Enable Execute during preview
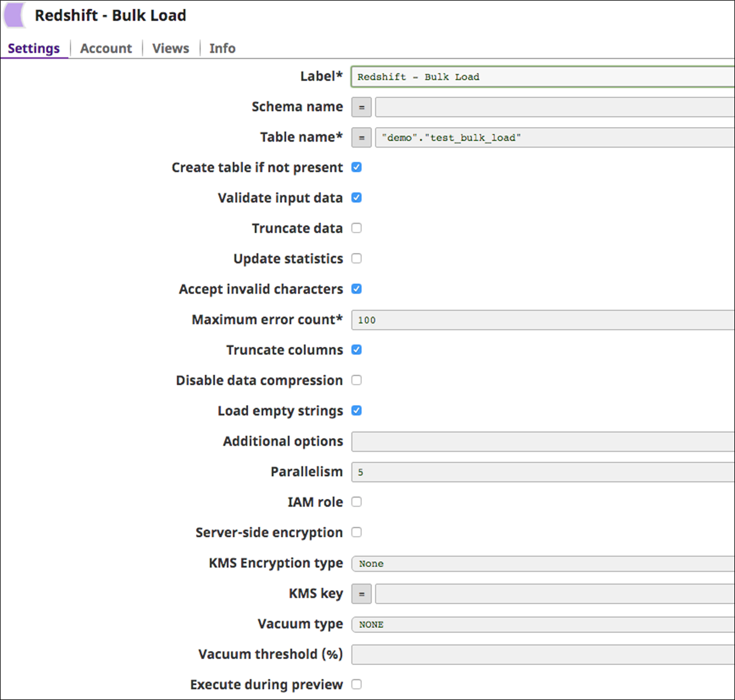This screenshot has width=735, height=700. point(356,684)
